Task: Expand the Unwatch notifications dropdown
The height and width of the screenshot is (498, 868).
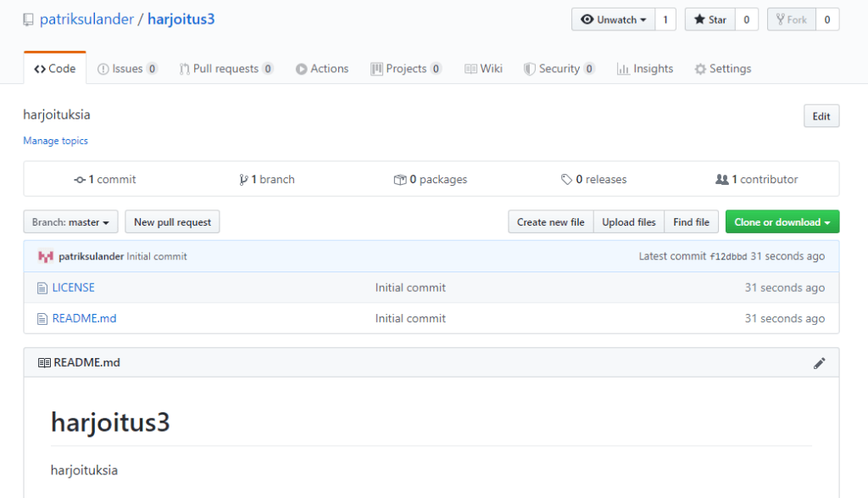Action: coord(614,20)
